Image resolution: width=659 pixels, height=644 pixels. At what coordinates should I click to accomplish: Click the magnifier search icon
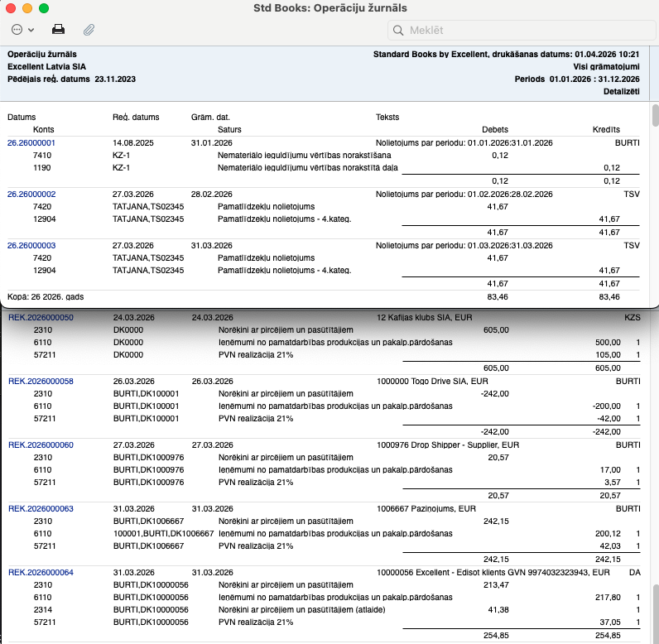(399, 31)
